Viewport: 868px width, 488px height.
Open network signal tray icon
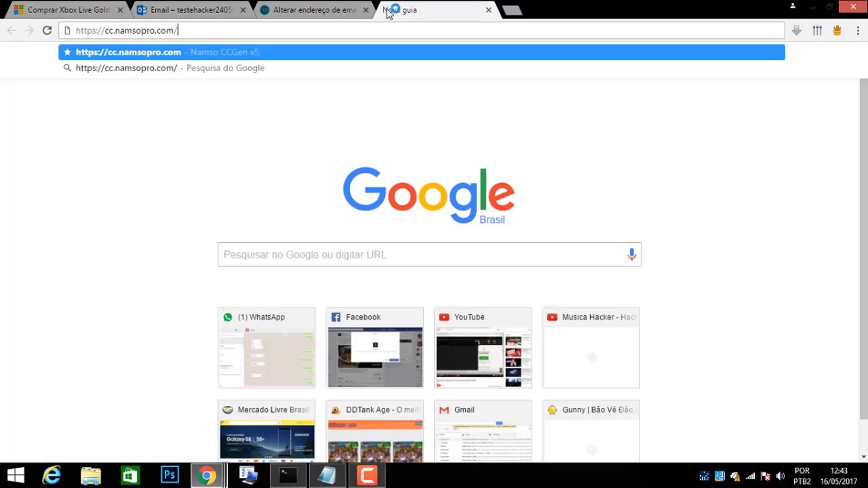point(750,476)
